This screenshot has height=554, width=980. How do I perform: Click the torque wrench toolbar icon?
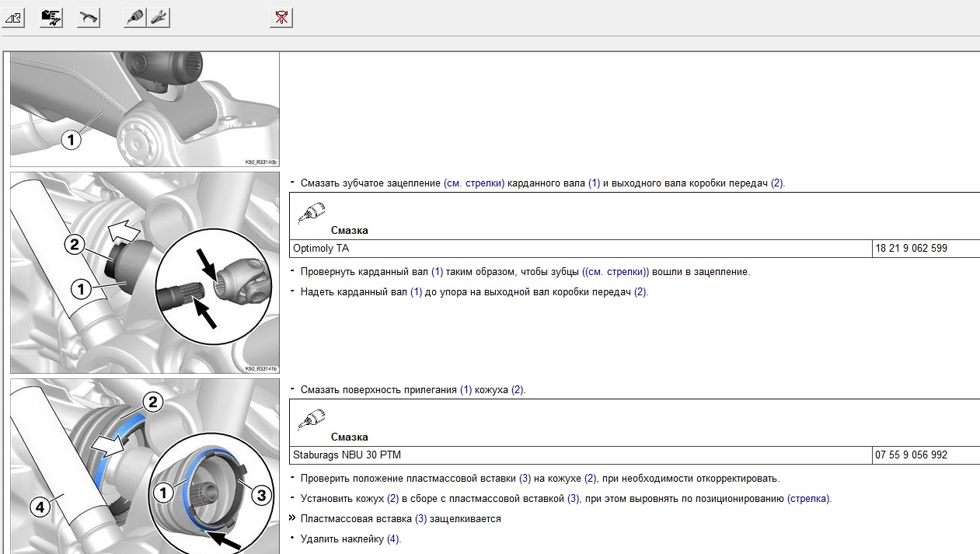(89, 17)
